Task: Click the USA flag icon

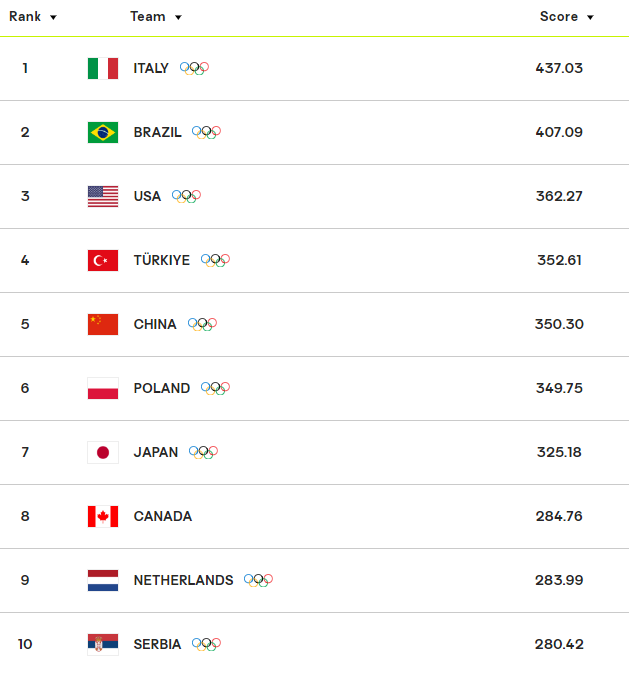Action: point(103,196)
